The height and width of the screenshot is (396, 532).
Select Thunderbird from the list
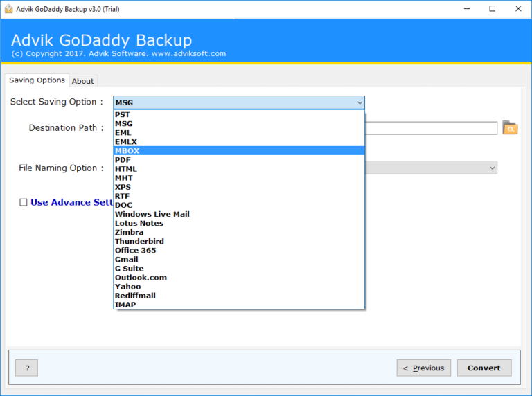point(239,241)
